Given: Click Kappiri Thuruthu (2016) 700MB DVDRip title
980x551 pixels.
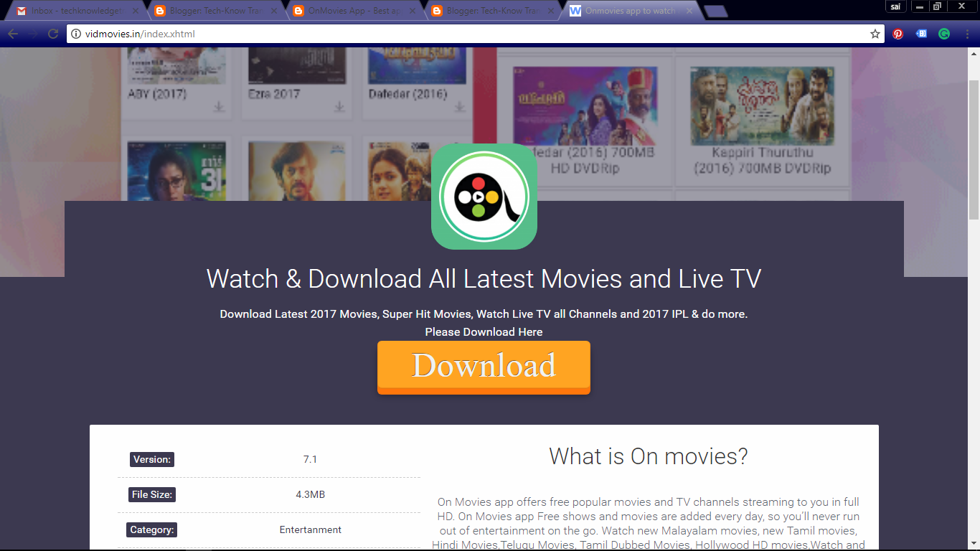Looking at the screenshot, I should click(762, 161).
